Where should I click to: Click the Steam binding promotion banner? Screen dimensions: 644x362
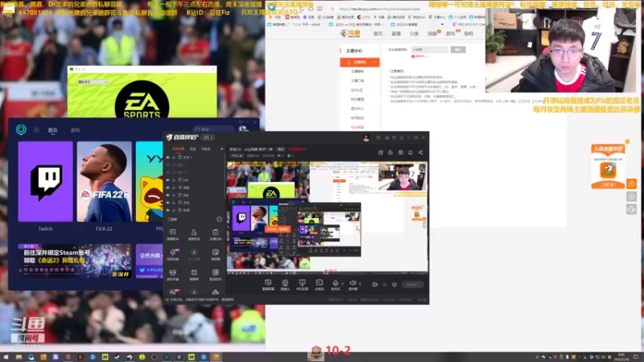click(75, 261)
